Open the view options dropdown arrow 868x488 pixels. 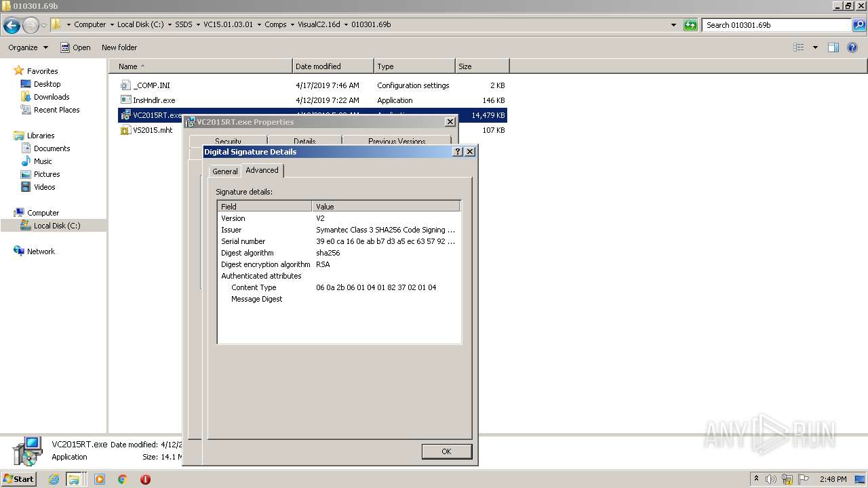tap(815, 47)
